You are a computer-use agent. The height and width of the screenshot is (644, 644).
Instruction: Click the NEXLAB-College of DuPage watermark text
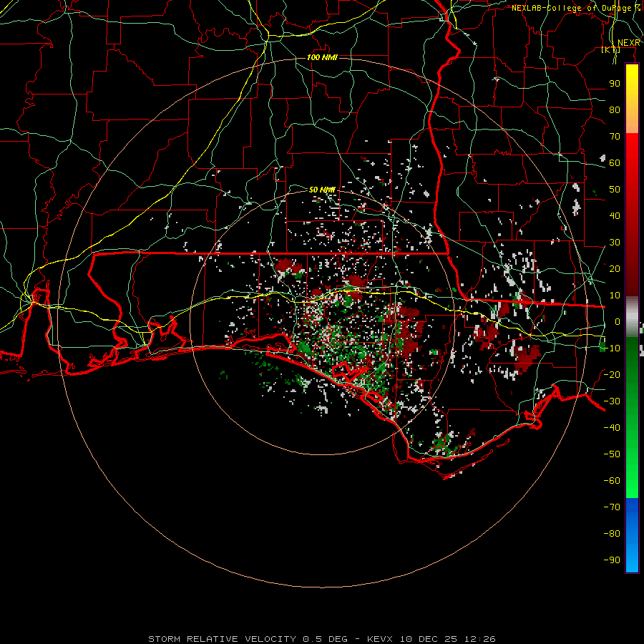575,8
